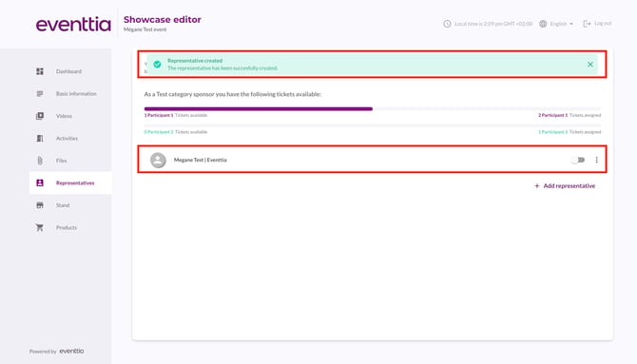
Task: Click the Files paperclip icon
Action: click(40, 161)
